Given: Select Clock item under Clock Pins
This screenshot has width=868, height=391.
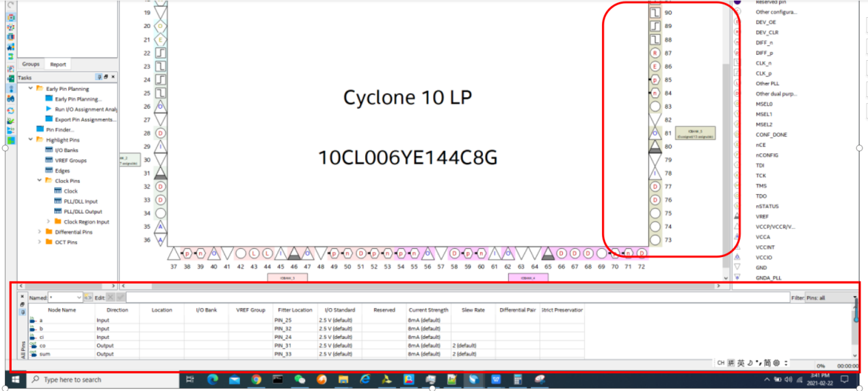Looking at the screenshot, I should pos(70,191).
